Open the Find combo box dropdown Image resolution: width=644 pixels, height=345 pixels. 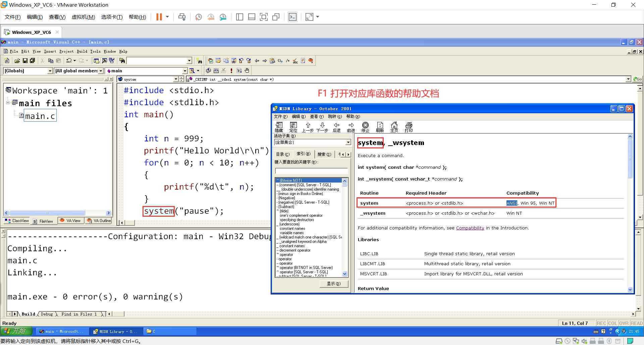point(189,61)
